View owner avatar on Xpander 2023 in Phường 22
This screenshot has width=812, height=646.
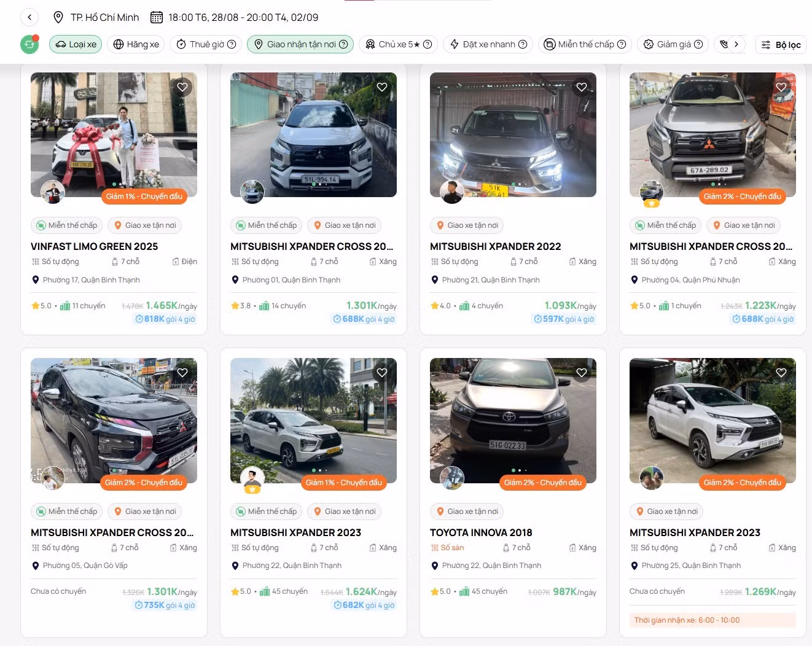252,480
